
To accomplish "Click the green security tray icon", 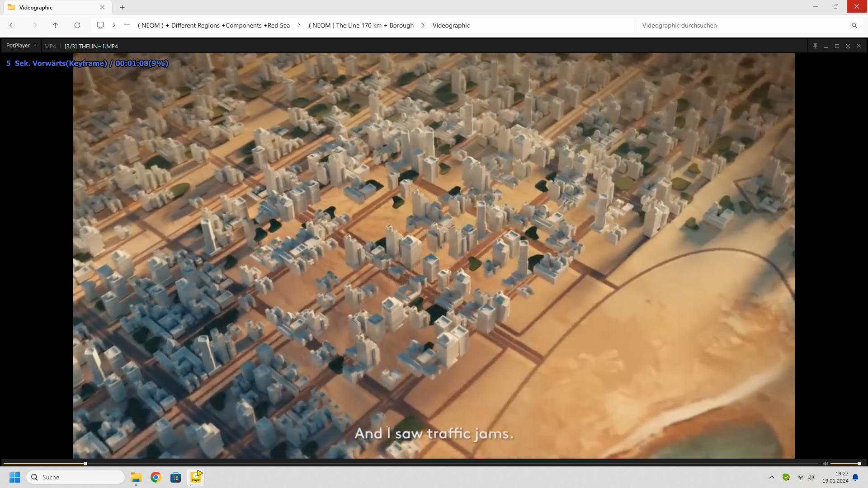I will click(786, 477).
